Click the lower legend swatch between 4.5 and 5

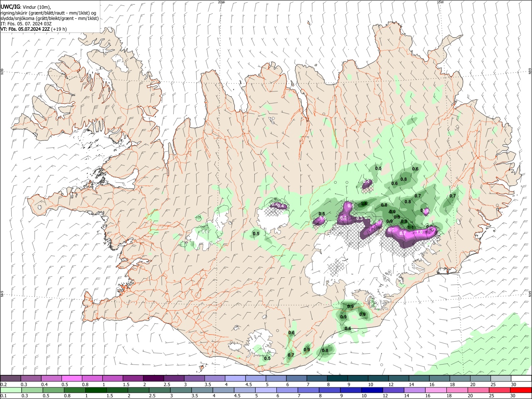(x=244, y=390)
